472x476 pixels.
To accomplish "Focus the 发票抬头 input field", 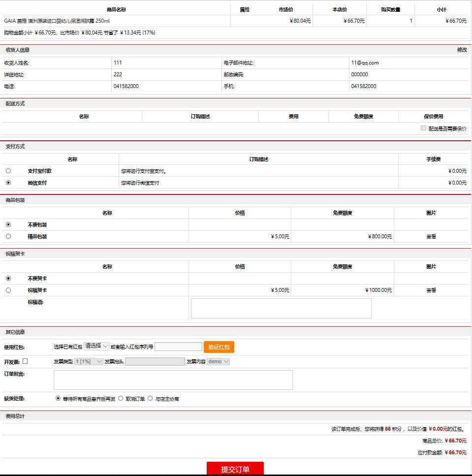I will pos(155,362).
